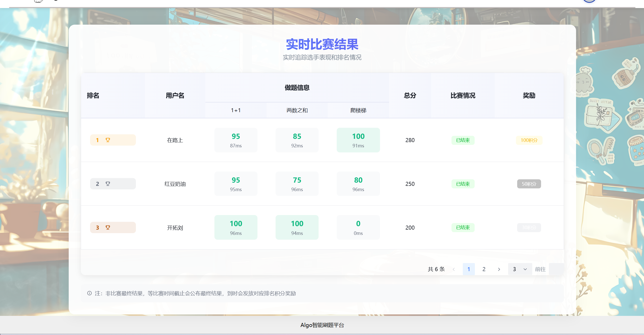Select the 爬楼梯 problem column header

coord(358,110)
